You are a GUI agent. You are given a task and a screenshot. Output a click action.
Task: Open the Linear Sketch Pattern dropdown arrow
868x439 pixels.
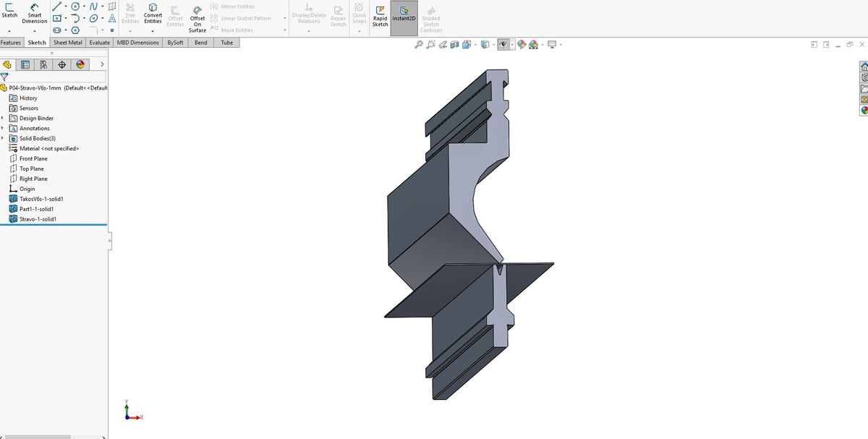coord(285,18)
